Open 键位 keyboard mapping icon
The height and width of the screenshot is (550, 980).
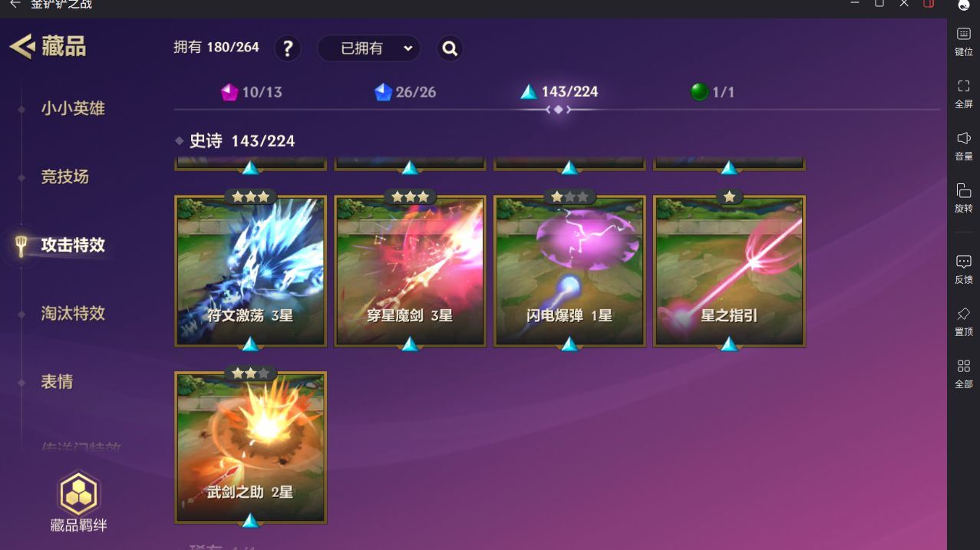coord(964,34)
